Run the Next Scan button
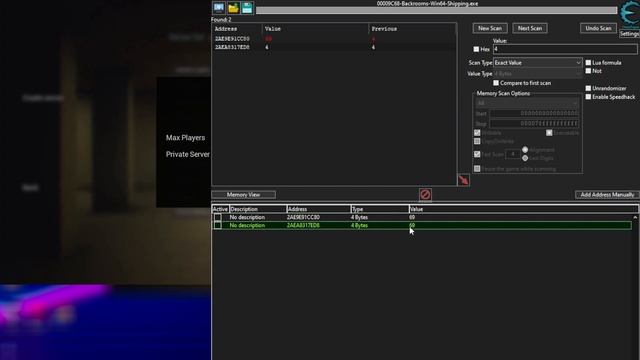The width and height of the screenshot is (640, 360). 530,28
